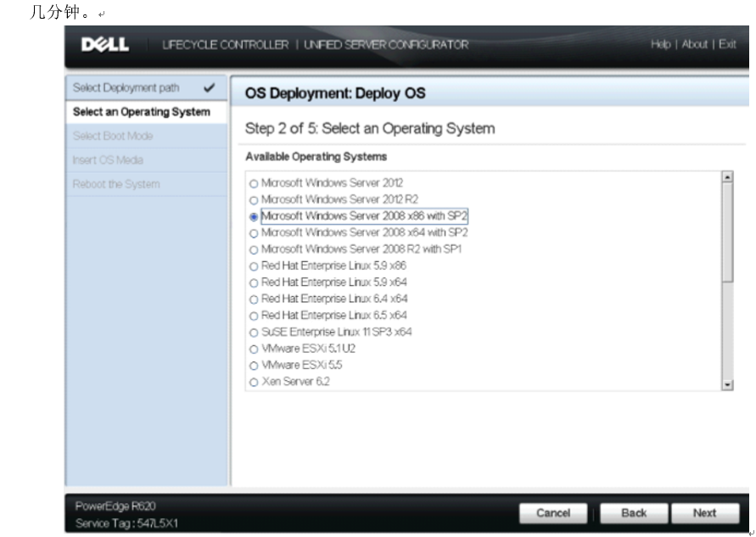
Task: Cancel the OS deployment wizard
Action: pos(553,513)
